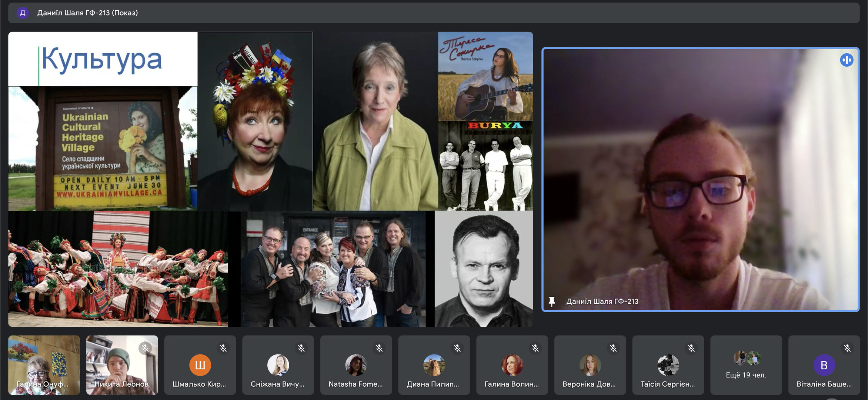Click the pin icon on Даниїл Шаля video
Viewport: 868px width, 400px height.
[552, 301]
